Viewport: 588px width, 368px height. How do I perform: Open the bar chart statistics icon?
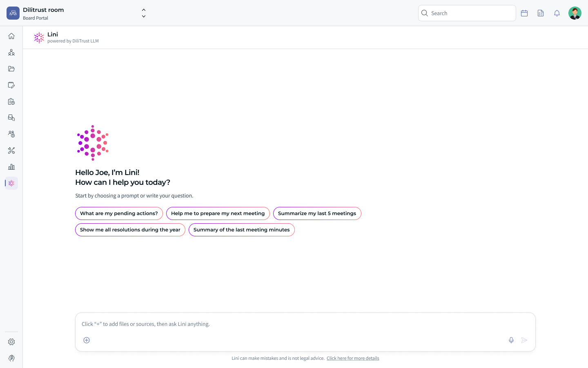(11, 167)
